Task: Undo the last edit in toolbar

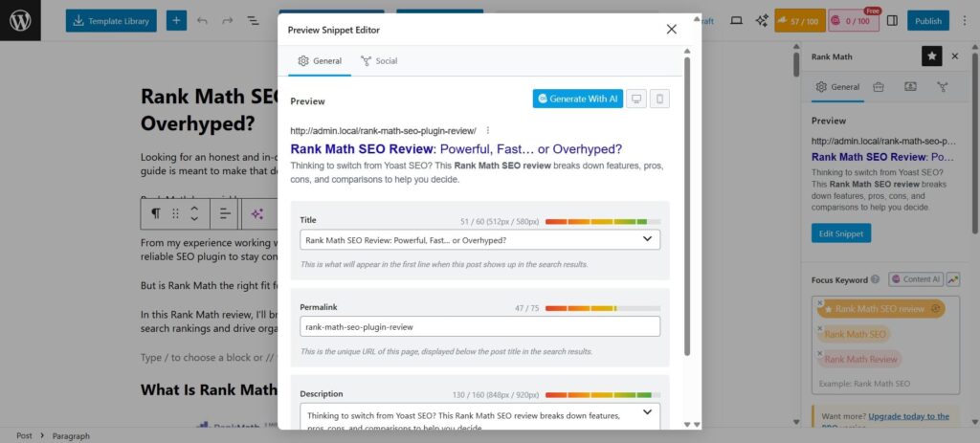Action: coord(202,21)
